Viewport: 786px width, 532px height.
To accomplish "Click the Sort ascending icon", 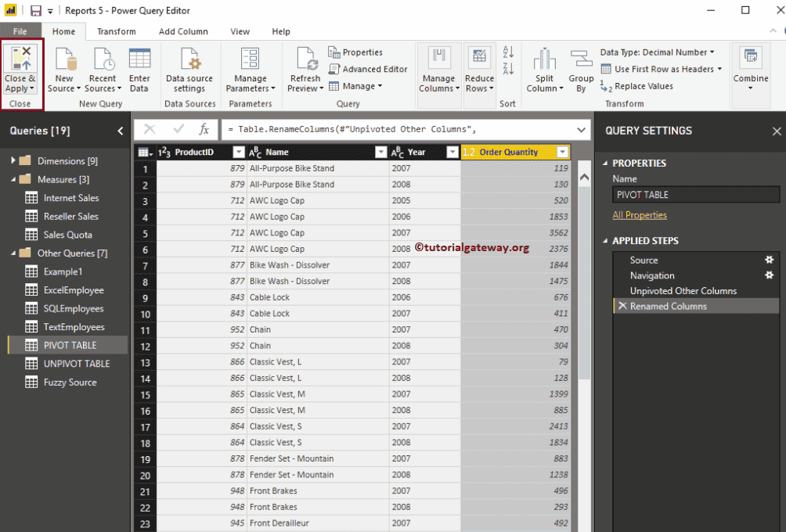I will [x=508, y=52].
